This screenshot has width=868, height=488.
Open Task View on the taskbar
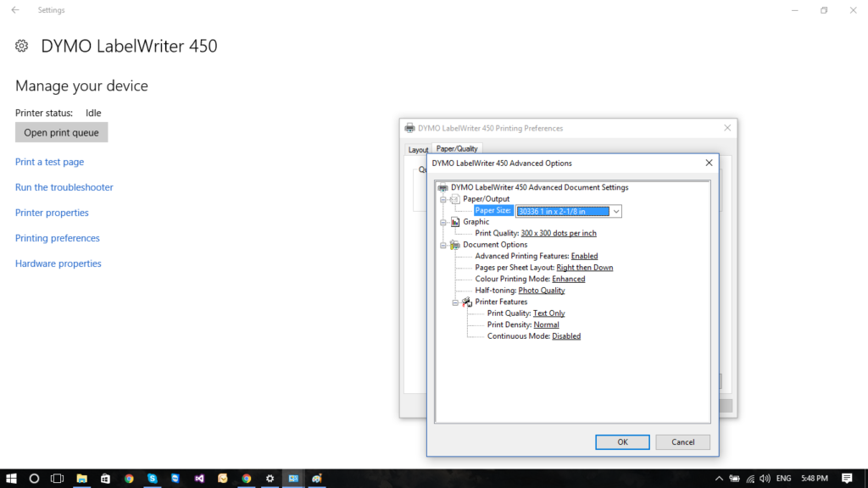click(57, 479)
